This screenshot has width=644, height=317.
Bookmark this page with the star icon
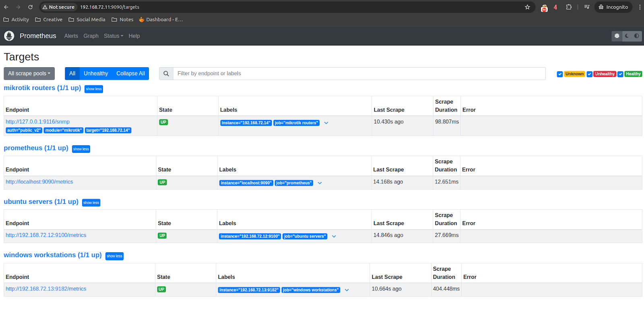point(527,7)
